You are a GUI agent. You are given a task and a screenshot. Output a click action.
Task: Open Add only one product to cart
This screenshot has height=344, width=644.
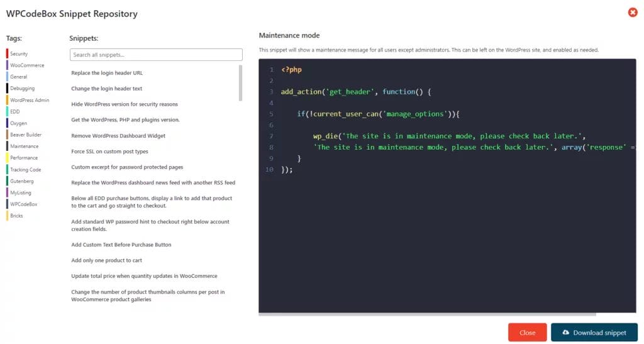click(x=107, y=260)
